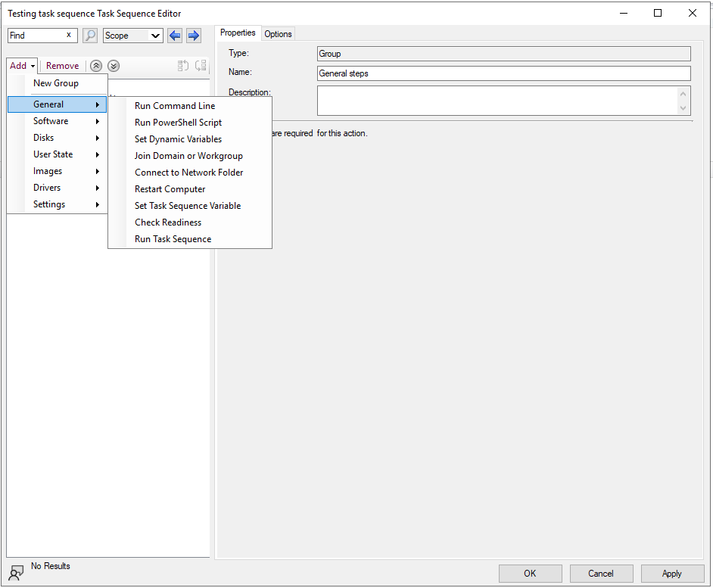
Task: Add a Run Command Line step
Action: (190, 106)
